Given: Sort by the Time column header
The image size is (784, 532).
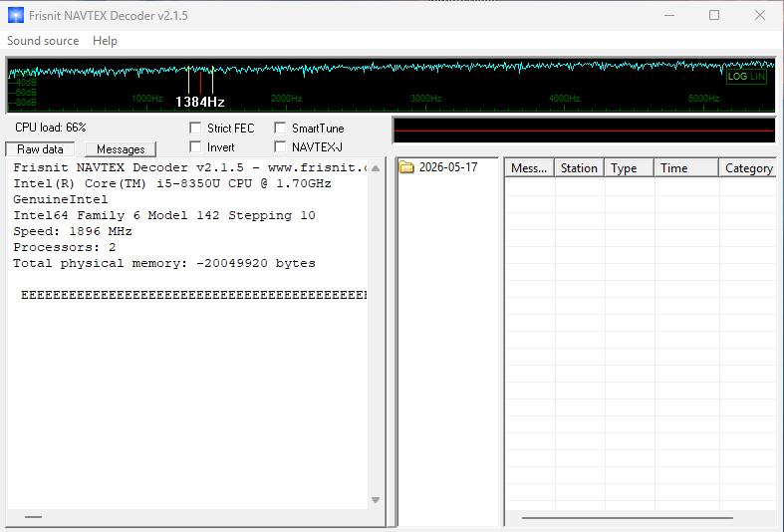Looking at the screenshot, I should pyautogui.click(x=686, y=168).
